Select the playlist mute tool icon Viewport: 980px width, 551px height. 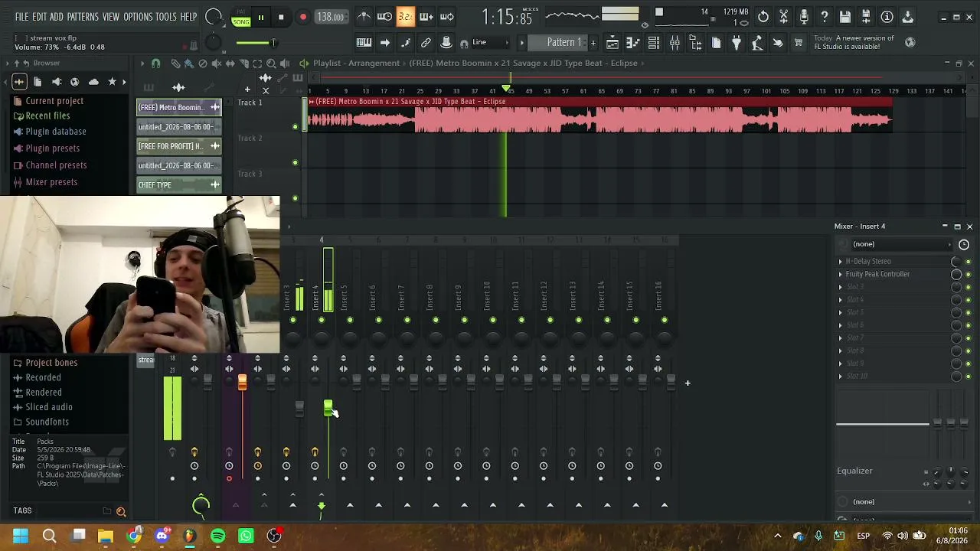217,64
